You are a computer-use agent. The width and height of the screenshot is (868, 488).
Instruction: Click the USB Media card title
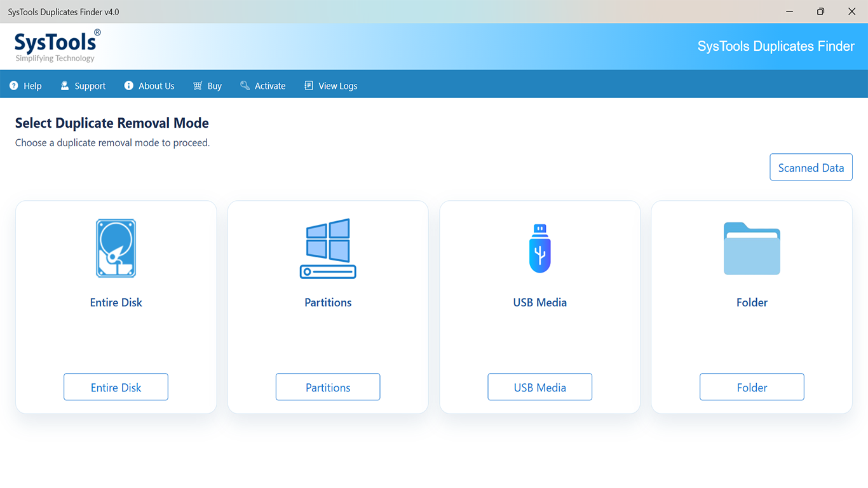(x=540, y=302)
